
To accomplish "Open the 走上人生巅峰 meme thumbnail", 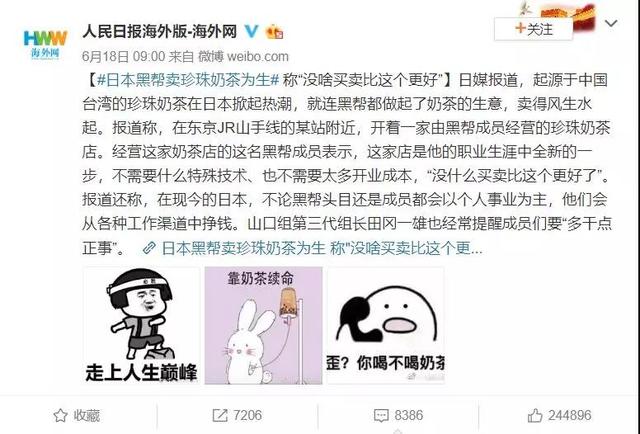I will click(x=141, y=325).
